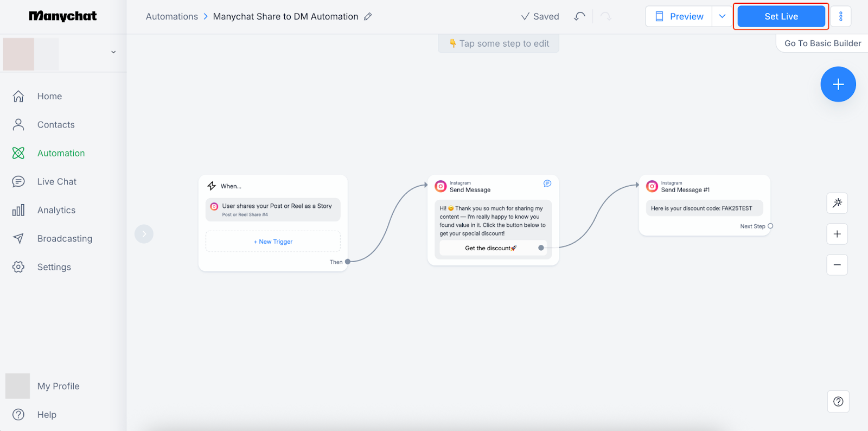The height and width of the screenshot is (431, 868).
Task: Zoom in on the flow canvas
Action: [837, 234]
